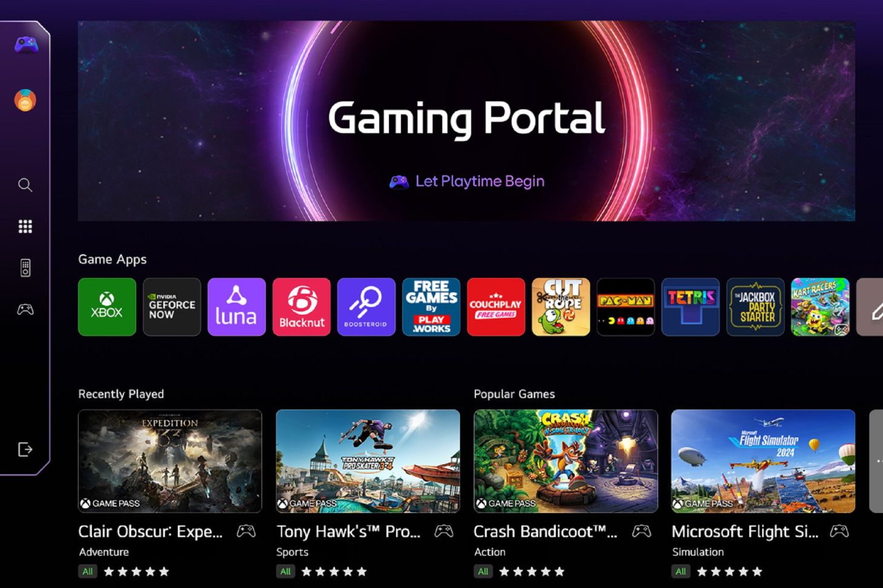Launch the Blacknut app

pos(301,307)
